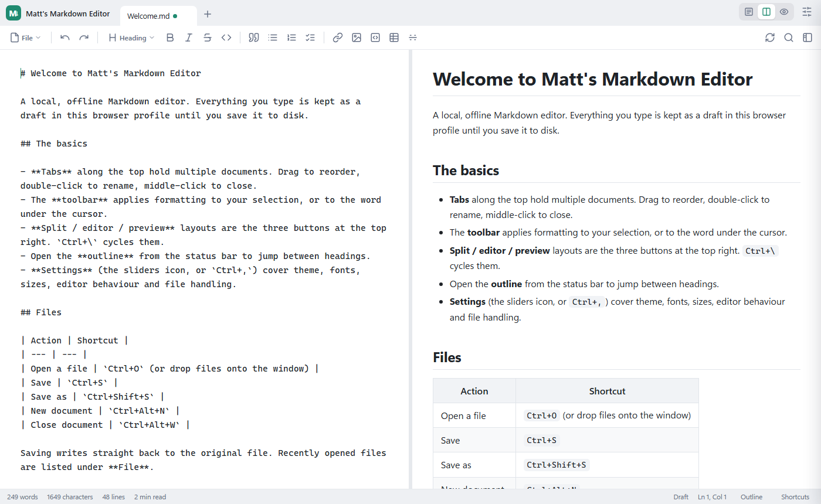Click the Matt's Markdown Editor logo

pos(13,13)
